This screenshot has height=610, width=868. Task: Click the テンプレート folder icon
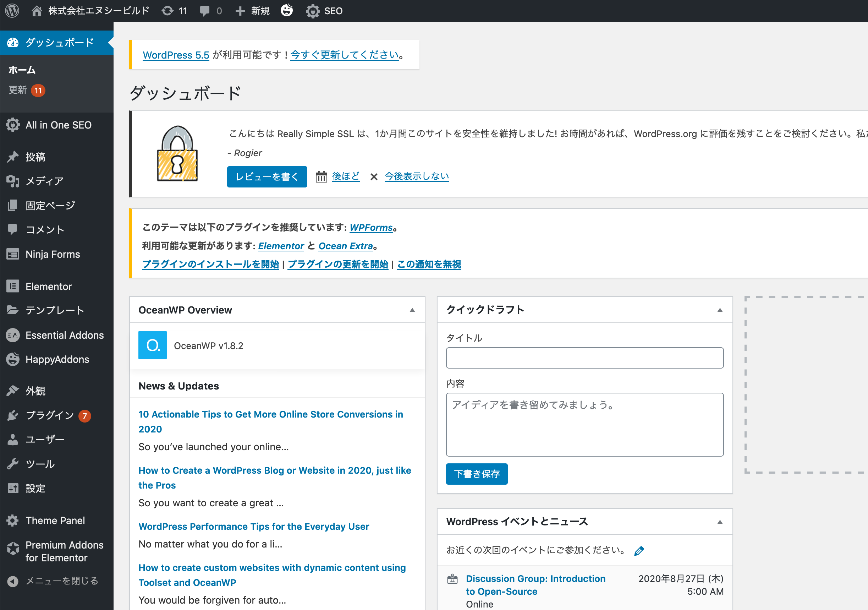click(x=13, y=310)
